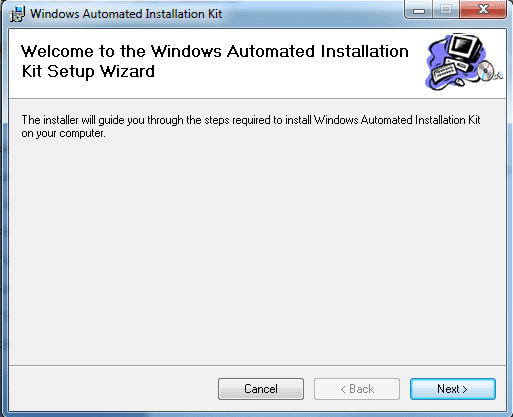513x417 pixels.
Task: Click the "Kit Setup Wizard" heading line
Action: [x=88, y=71]
